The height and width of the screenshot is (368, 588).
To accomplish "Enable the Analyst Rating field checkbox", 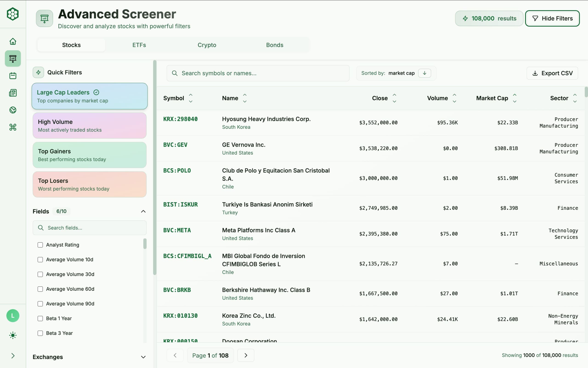I will pos(40,245).
